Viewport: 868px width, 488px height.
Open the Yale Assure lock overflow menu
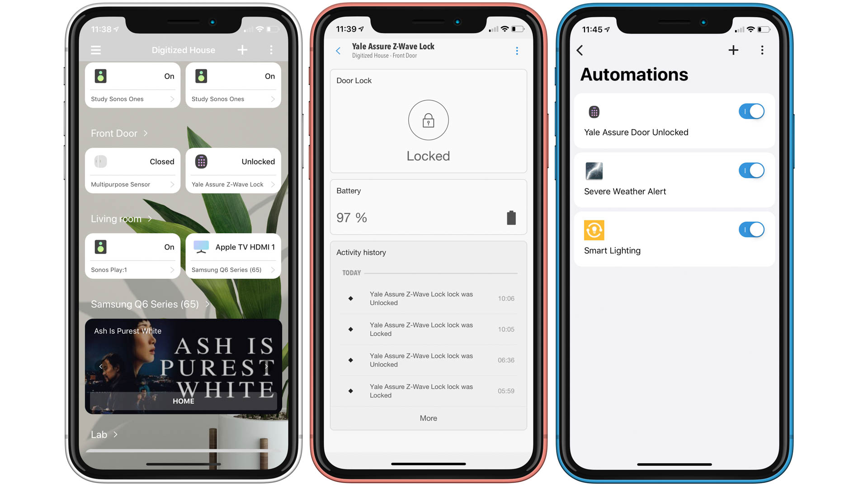(x=517, y=51)
